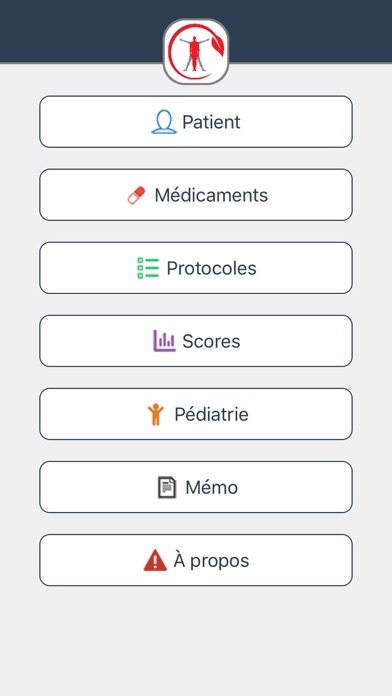Open the Scores calculators
This screenshot has height=696, width=392.
196,341
